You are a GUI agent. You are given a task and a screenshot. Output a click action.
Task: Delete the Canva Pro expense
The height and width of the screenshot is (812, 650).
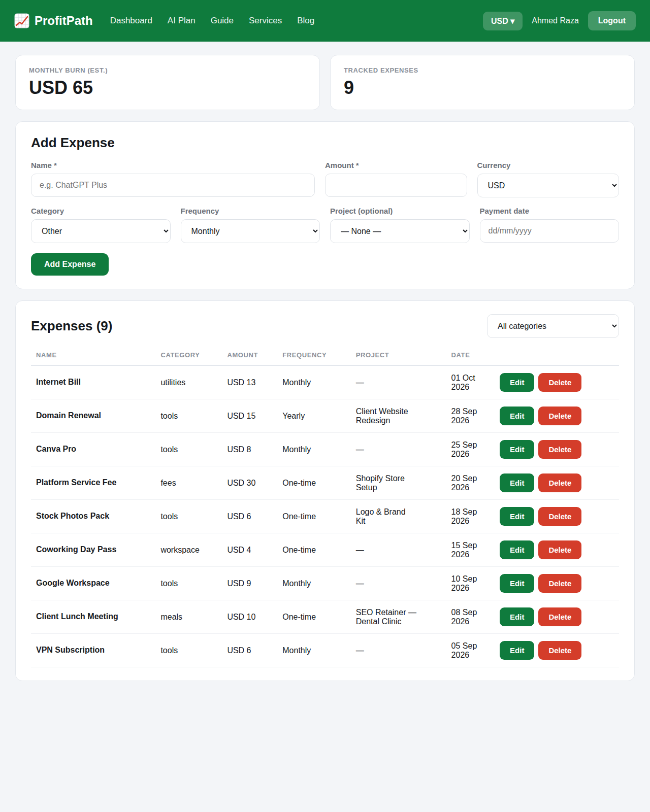point(560,450)
